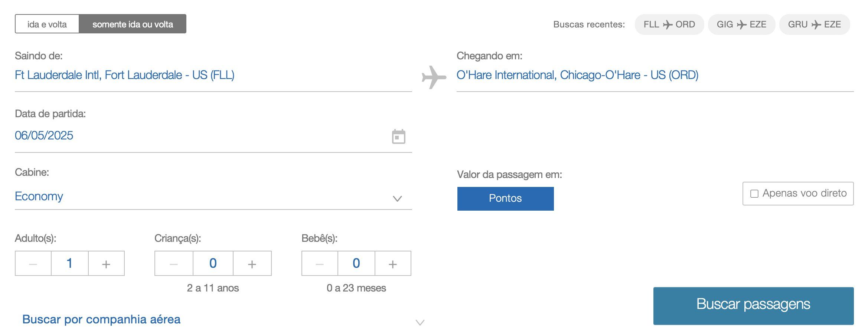Open the departure date calendar icon

tap(398, 136)
